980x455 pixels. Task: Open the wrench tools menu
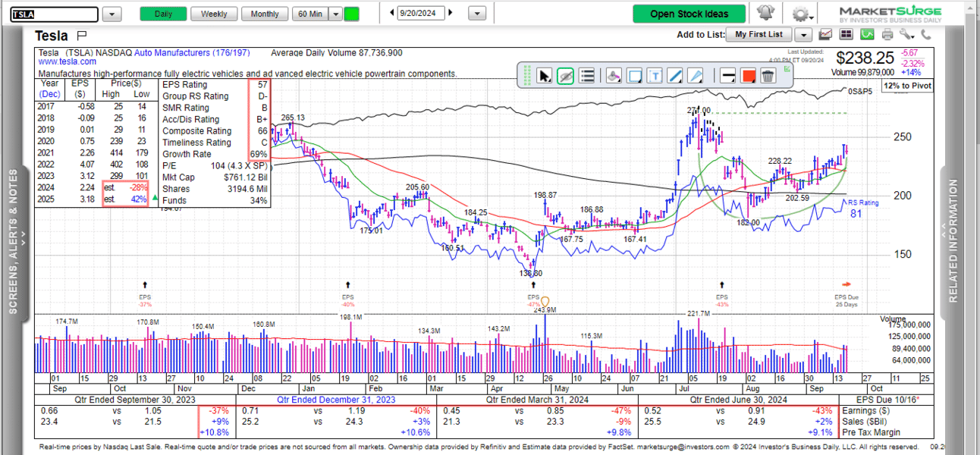tap(906, 34)
